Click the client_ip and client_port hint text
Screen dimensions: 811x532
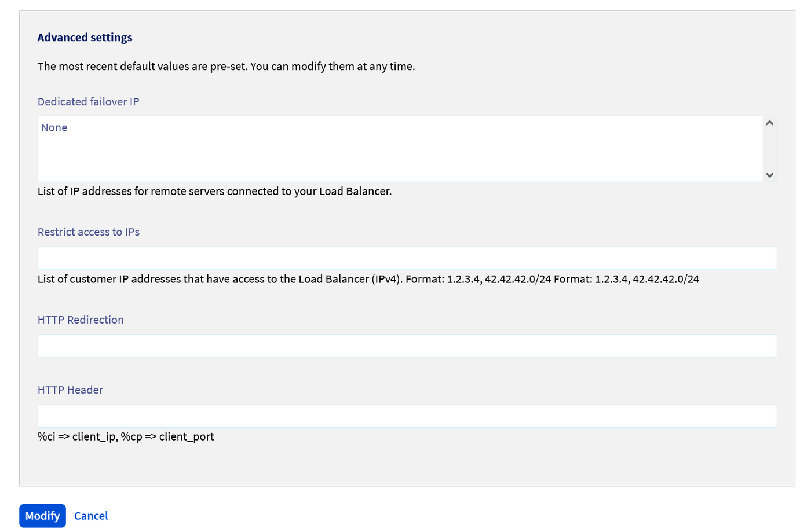pyautogui.click(x=126, y=436)
